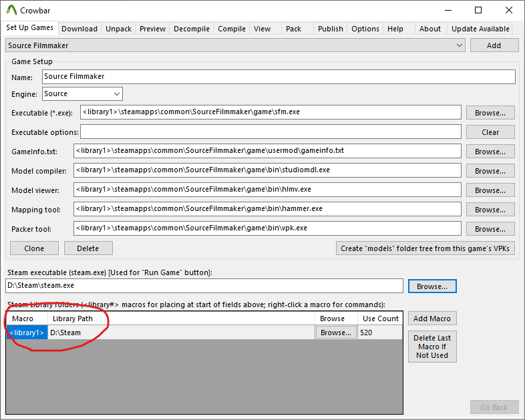This screenshot has height=420, width=525.
Task: Expand the Source Filmmaker game dropdown
Action: 235,45
